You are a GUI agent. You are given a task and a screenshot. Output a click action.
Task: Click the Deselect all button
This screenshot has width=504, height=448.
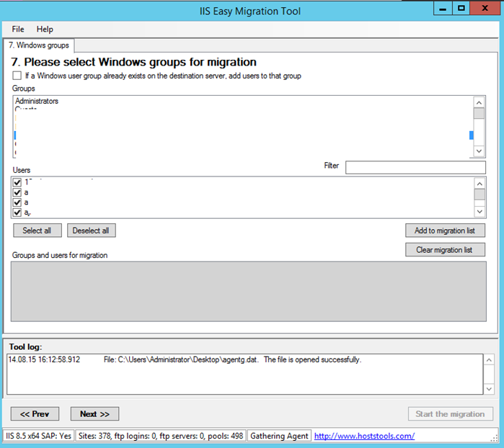92,230
